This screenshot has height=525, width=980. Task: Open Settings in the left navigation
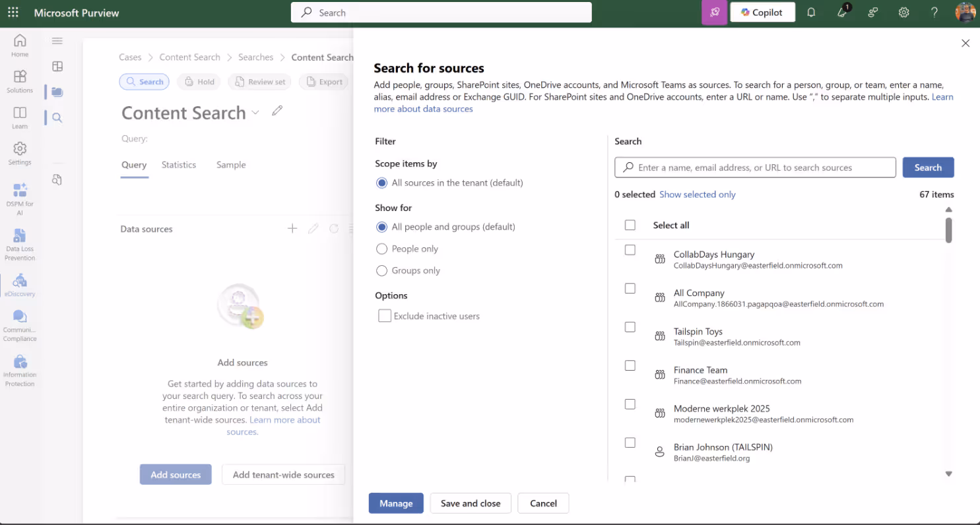(x=20, y=154)
